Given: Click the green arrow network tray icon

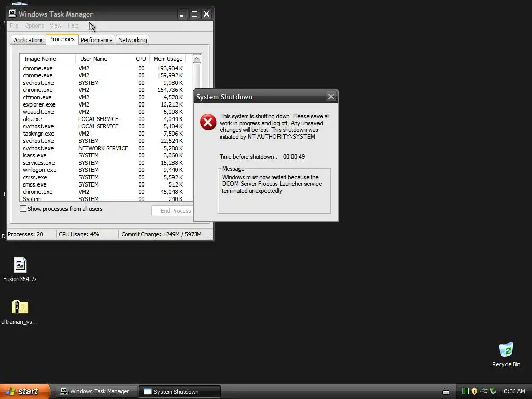Looking at the screenshot, I should coord(493,391).
